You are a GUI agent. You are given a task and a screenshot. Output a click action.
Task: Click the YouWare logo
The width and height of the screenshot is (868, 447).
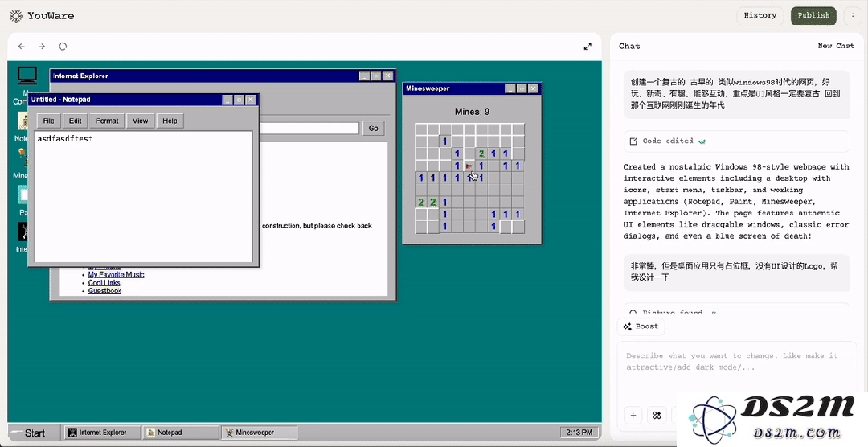[42, 16]
